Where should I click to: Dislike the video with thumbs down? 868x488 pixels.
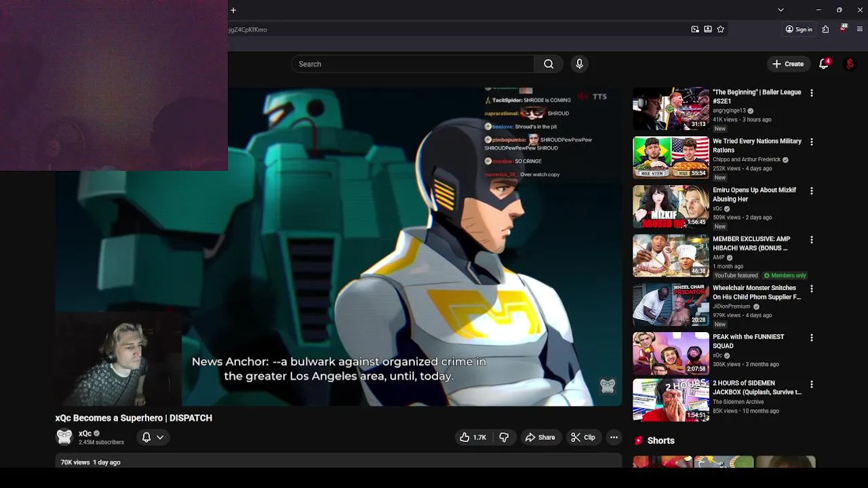tap(504, 437)
